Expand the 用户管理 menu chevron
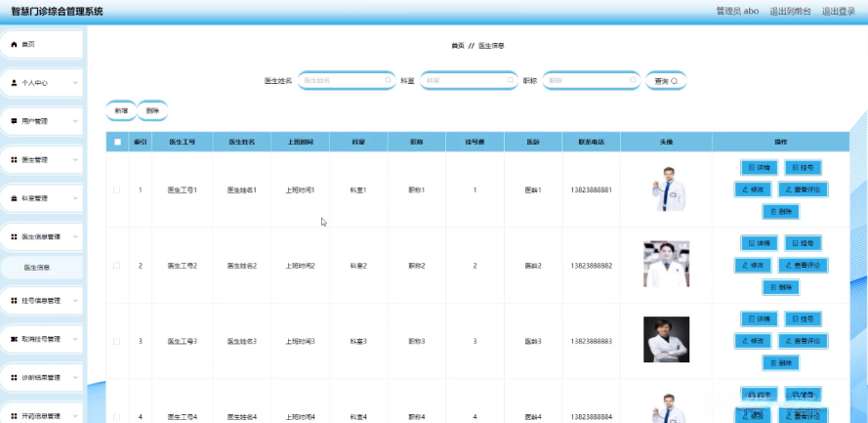Screen dimensions: 868x423 (x=75, y=121)
